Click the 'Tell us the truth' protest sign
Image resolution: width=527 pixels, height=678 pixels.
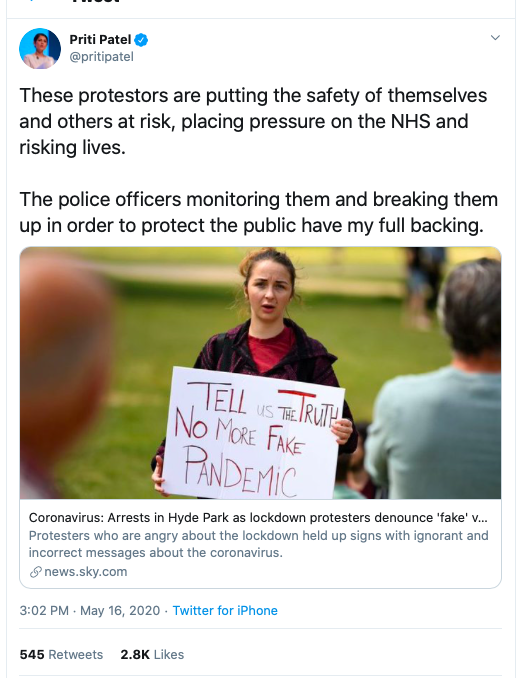[x=253, y=432]
